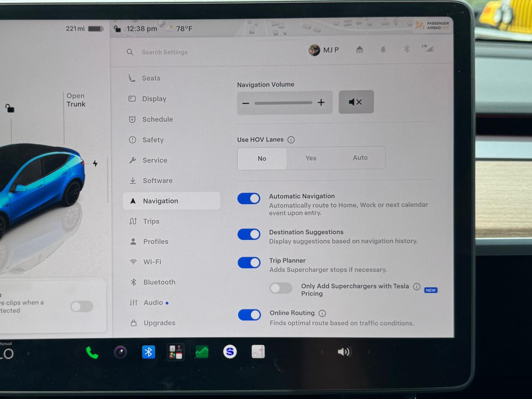Adjust the Navigation Volume slider bar

click(x=283, y=103)
